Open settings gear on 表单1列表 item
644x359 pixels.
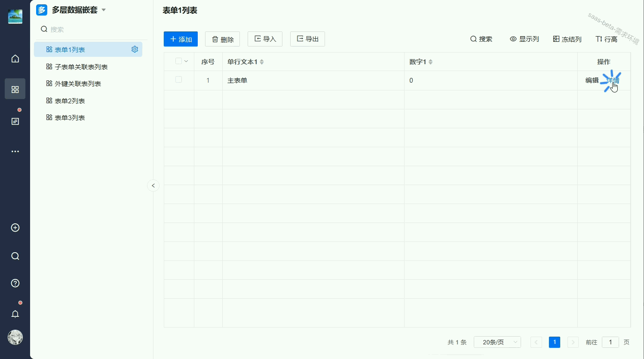135,49
